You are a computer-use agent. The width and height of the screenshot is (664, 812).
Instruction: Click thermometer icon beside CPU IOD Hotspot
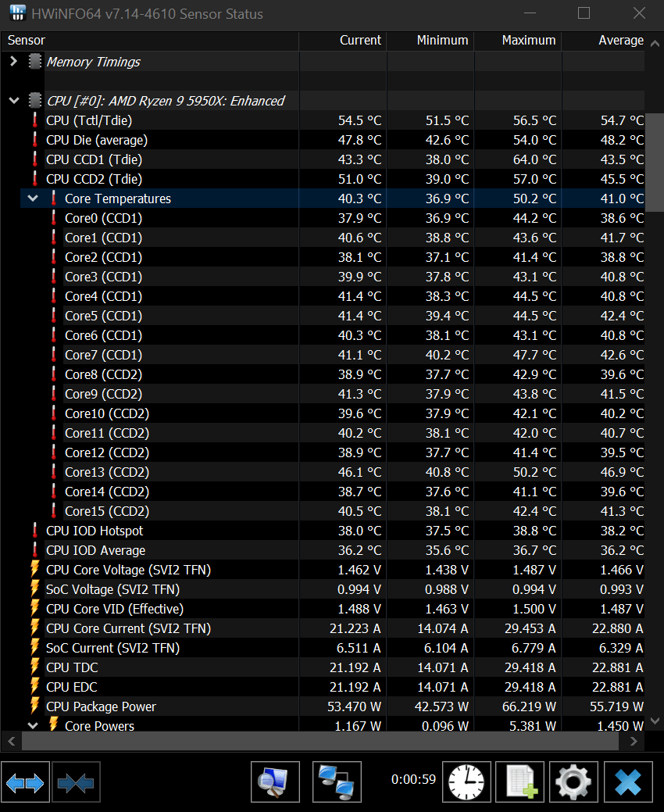pyautogui.click(x=34, y=531)
